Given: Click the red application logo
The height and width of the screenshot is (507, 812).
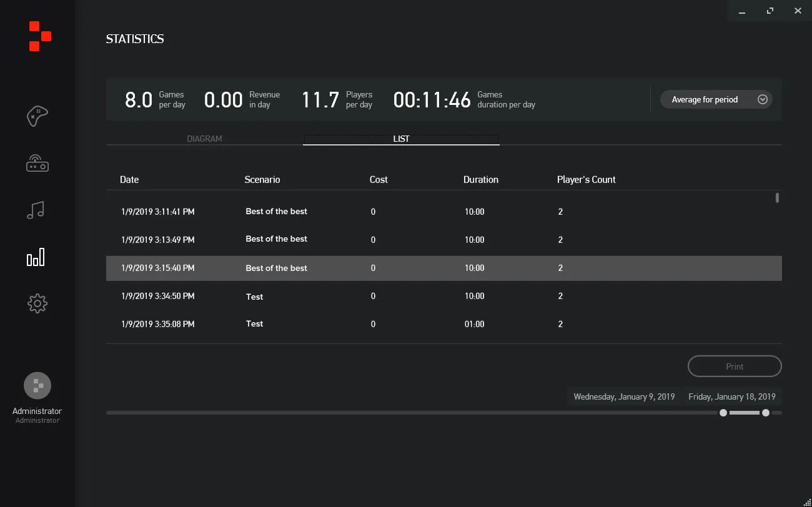Looking at the screenshot, I should tap(40, 36).
